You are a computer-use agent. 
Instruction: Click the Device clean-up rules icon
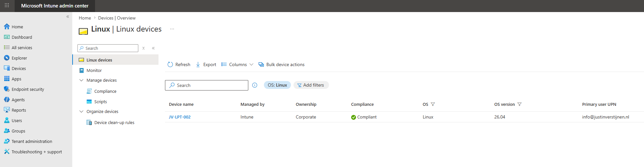click(x=89, y=122)
